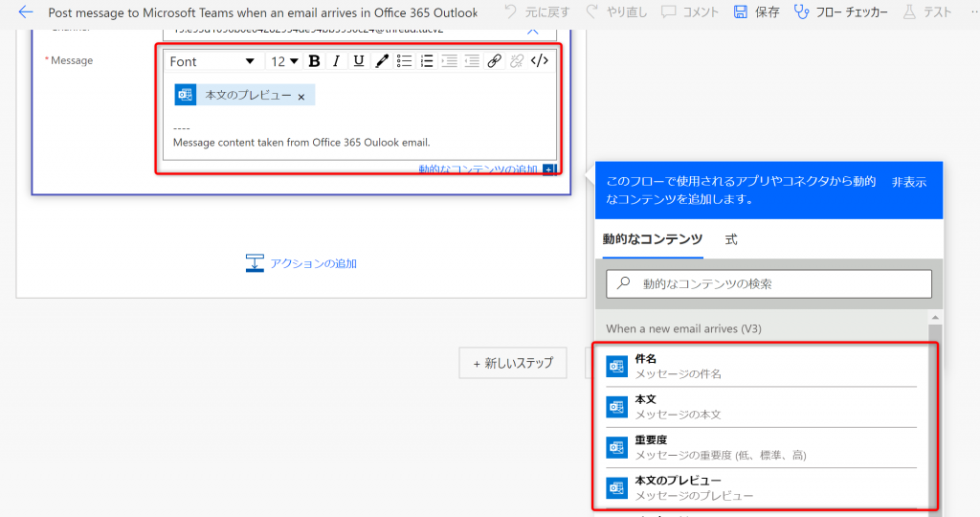Toggle underline formatting
Screen dimensions: 980x517
coord(359,61)
